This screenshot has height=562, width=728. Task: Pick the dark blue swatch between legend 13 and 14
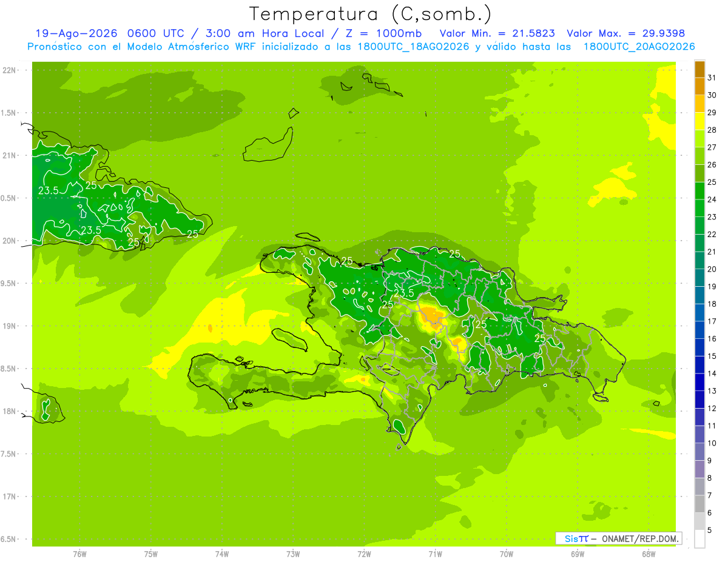pos(699,383)
